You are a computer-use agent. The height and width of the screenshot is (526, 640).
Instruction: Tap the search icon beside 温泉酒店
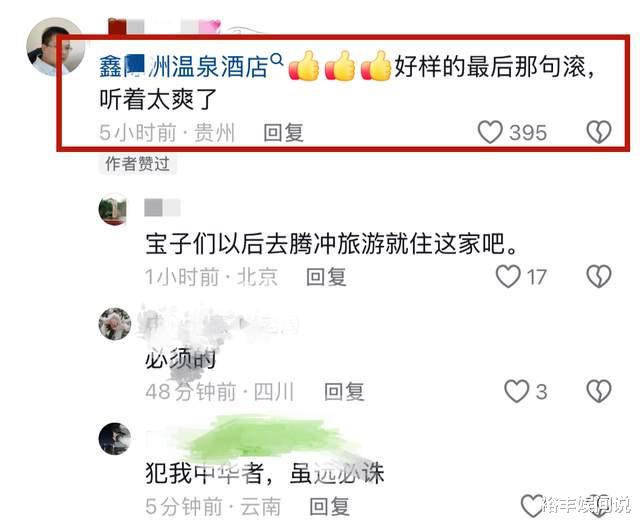coord(277,60)
